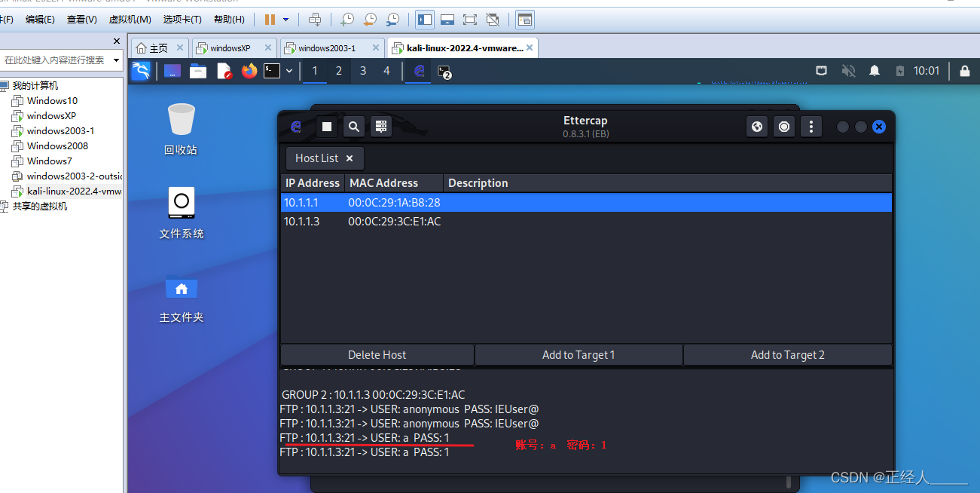Open Ettercap hosts list icon
The width and height of the screenshot is (980, 493).
381,127
